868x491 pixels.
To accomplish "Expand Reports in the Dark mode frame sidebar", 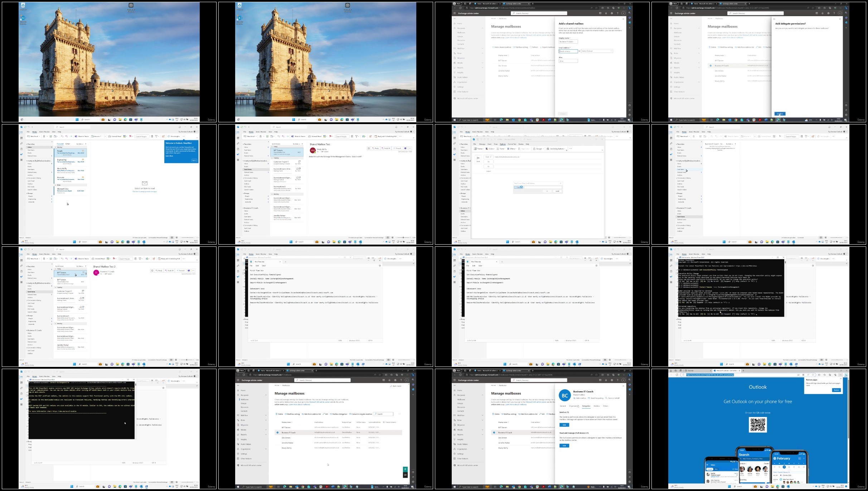I will (266, 434).
